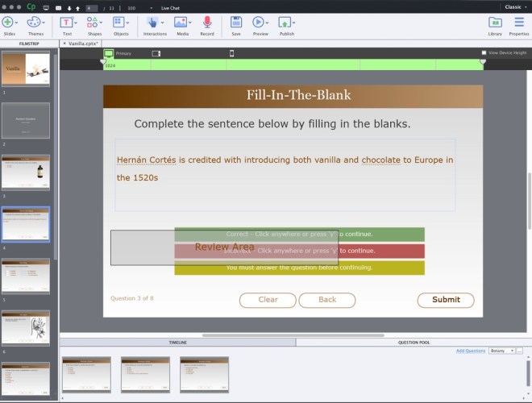Screen dimensions: 532x403
Task: Select filmstrip slide 1 Vanilla title thumbnail
Action: click(26, 69)
